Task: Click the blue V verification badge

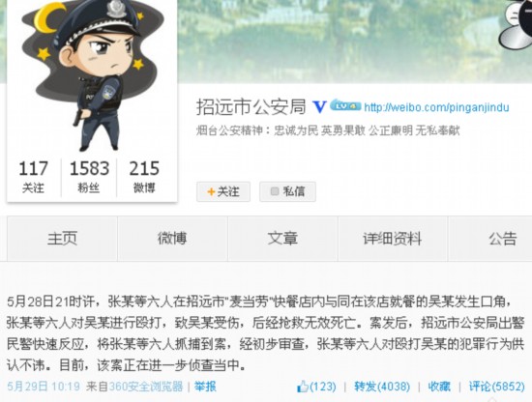Action: tap(319, 106)
